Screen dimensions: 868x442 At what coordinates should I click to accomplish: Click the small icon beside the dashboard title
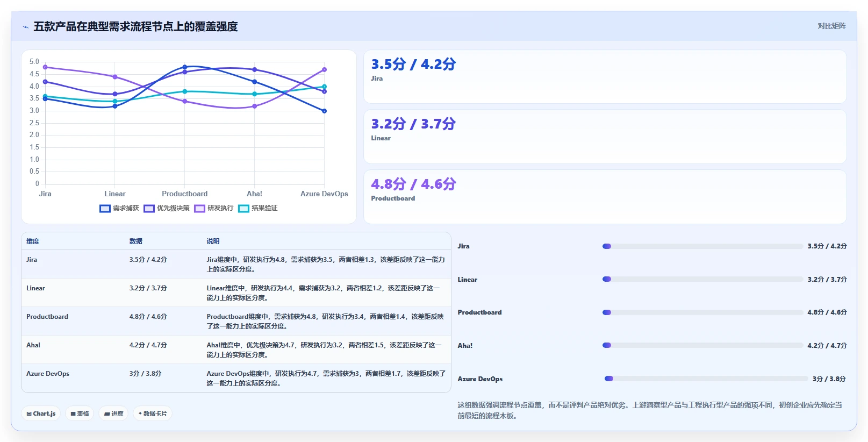point(25,27)
